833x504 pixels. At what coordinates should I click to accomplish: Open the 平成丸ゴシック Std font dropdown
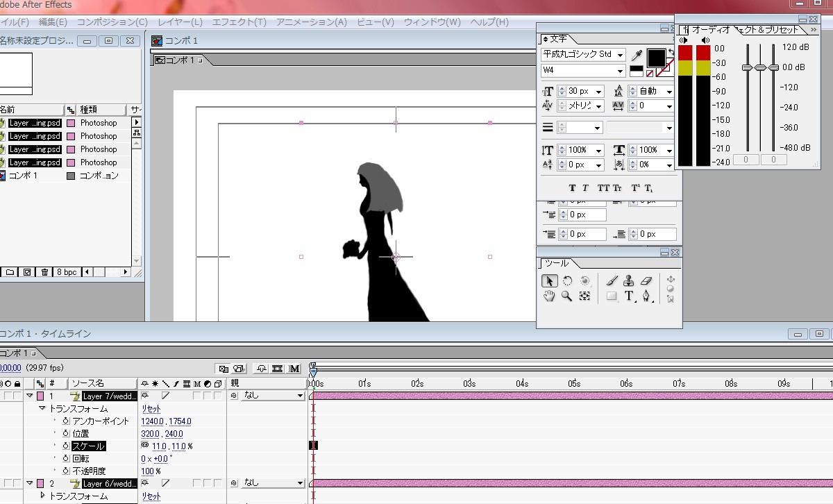tap(620, 55)
